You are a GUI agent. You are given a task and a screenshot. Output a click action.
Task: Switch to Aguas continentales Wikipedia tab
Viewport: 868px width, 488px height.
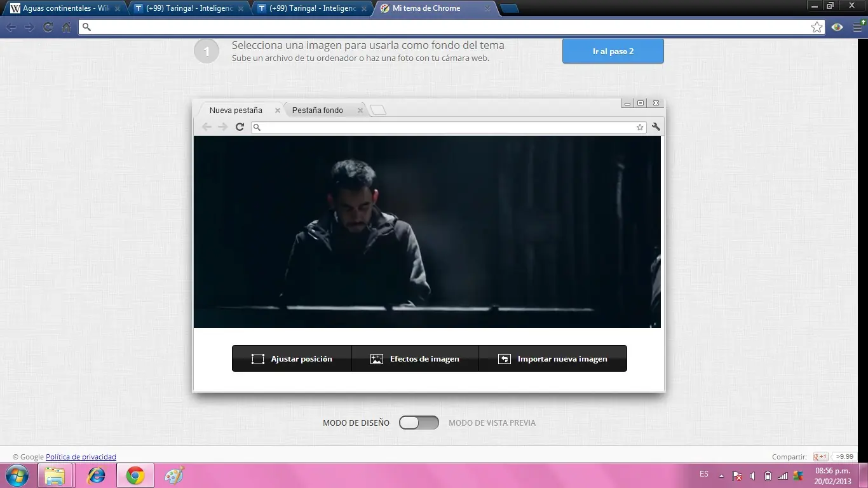pyautogui.click(x=60, y=9)
